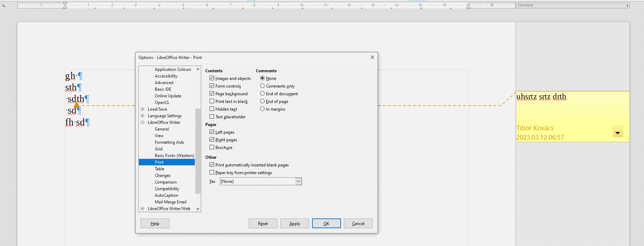Open Writer View settings

point(159,136)
